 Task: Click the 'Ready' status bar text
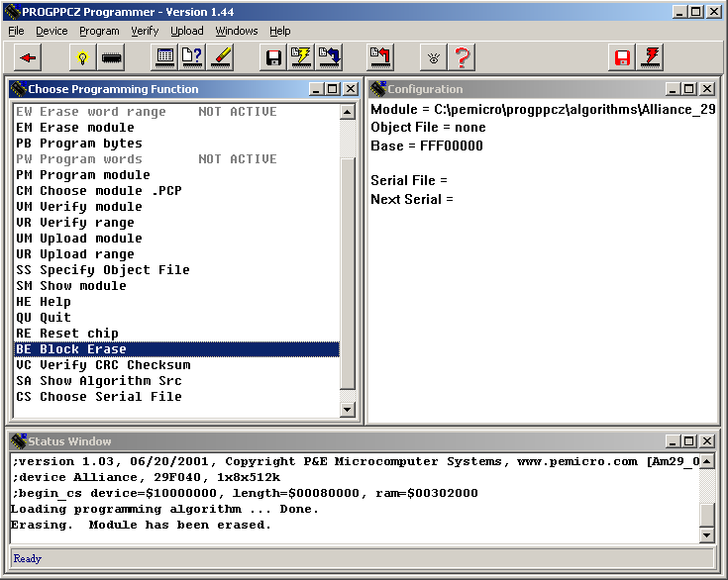[x=28, y=558]
